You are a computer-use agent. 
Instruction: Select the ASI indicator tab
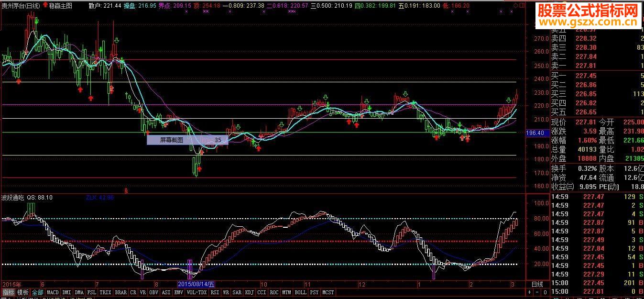click(x=166, y=292)
